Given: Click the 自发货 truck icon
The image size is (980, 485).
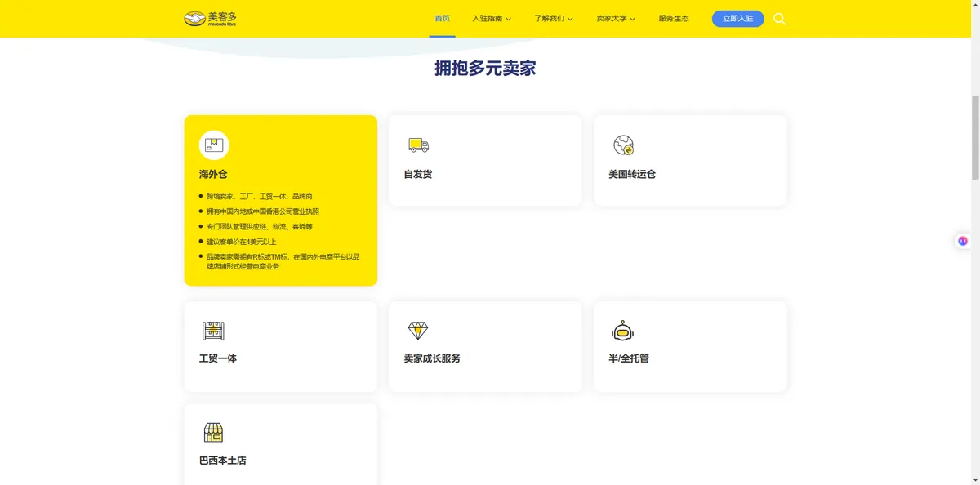Looking at the screenshot, I should [418, 145].
